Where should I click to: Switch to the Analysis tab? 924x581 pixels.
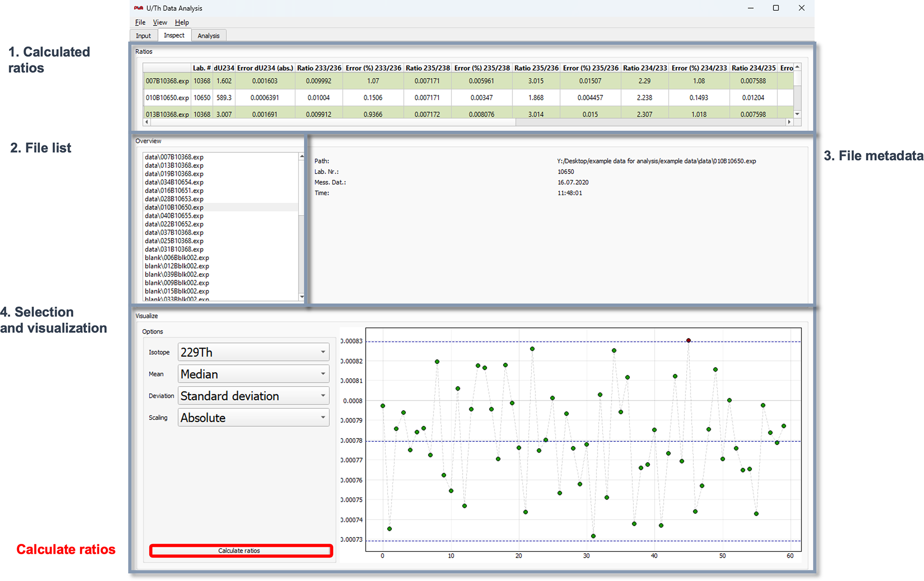tap(208, 36)
